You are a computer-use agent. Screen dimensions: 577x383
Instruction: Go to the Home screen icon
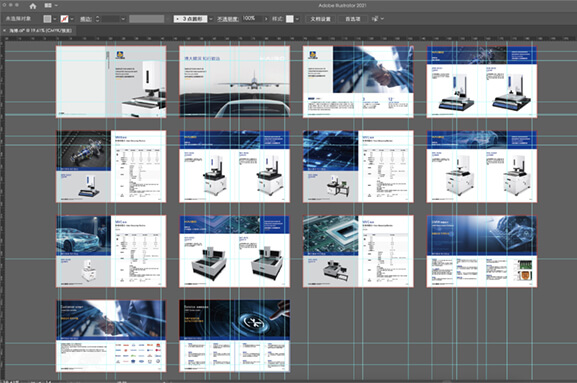pos(33,6)
